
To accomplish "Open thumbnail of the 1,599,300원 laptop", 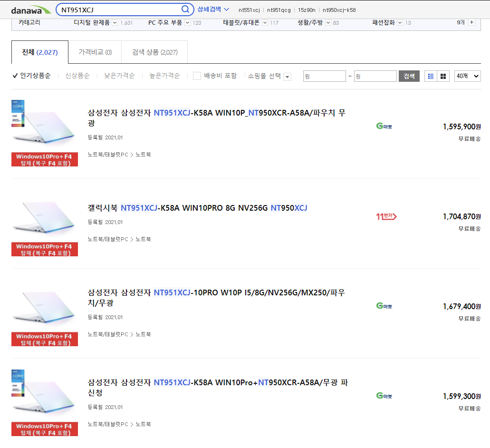I will point(44,403).
